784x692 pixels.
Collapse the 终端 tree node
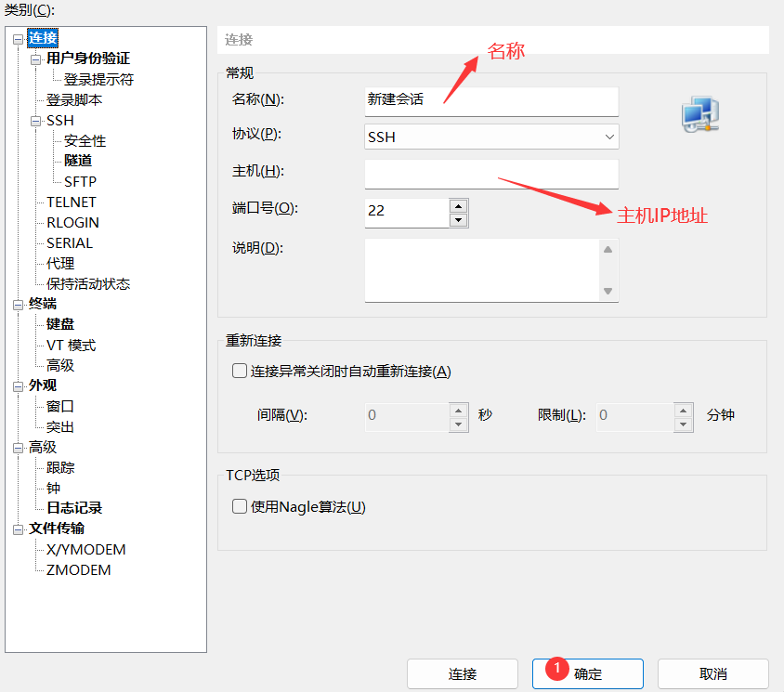pyautogui.click(x=18, y=305)
